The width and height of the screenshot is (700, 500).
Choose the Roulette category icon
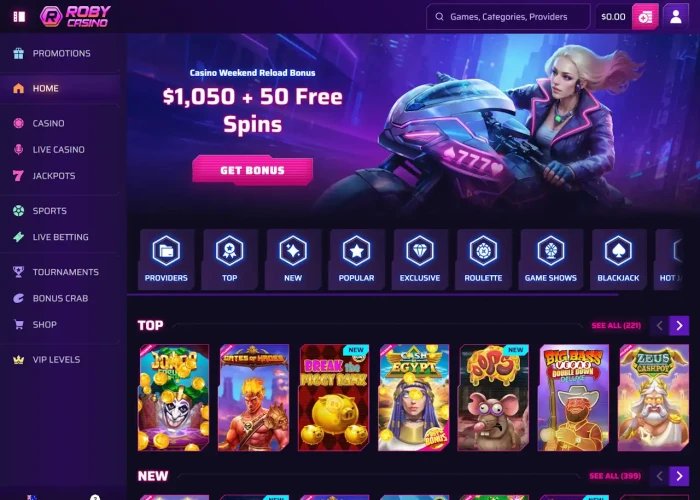[483, 259]
